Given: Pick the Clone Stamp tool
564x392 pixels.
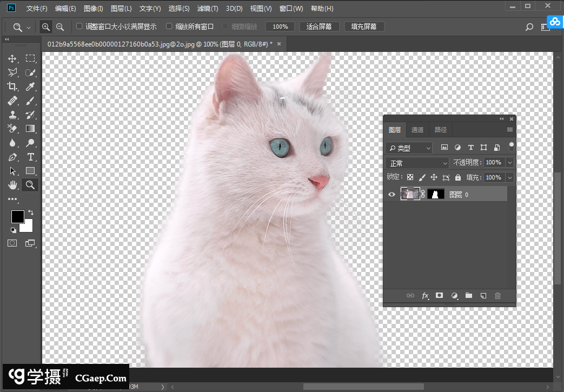Looking at the screenshot, I should click(x=12, y=115).
